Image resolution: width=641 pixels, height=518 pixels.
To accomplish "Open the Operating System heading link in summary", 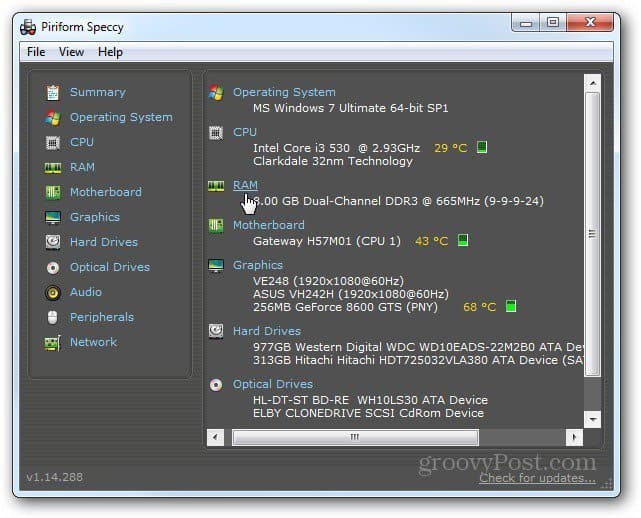I will click(x=284, y=92).
